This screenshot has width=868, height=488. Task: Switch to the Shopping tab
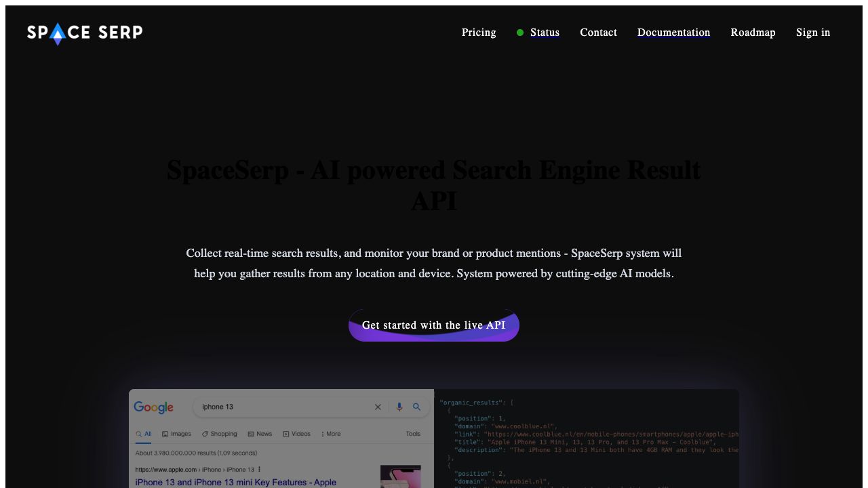click(220, 434)
